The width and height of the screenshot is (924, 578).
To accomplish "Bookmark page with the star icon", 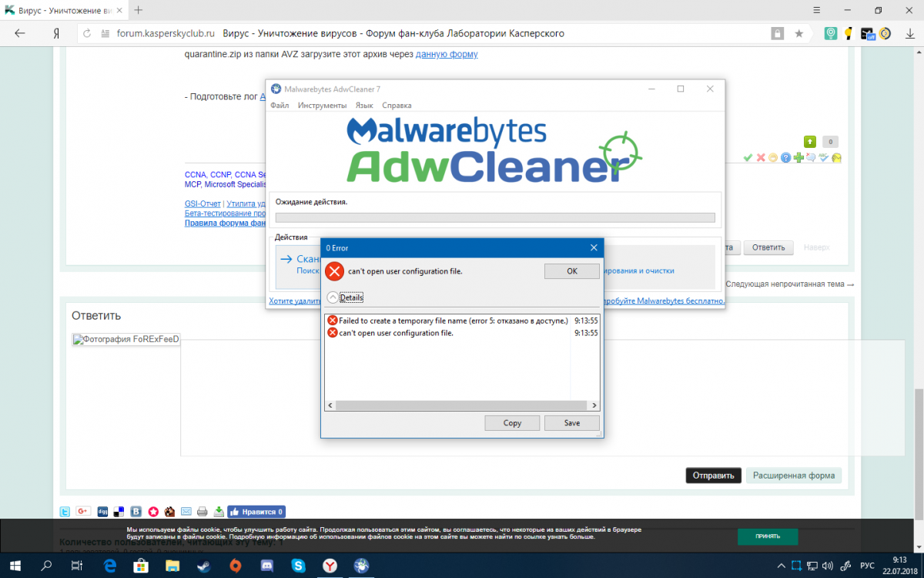I will (x=799, y=33).
